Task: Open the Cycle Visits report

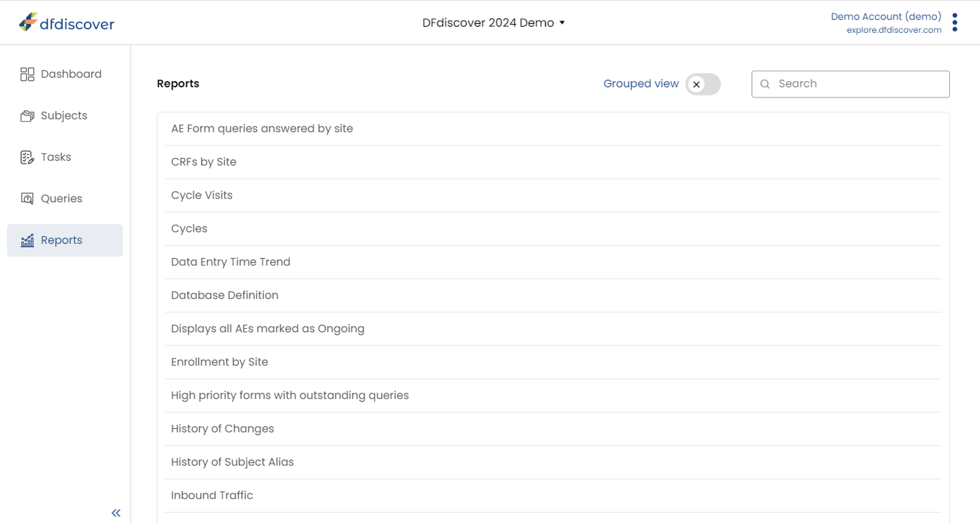Action: (x=553, y=195)
